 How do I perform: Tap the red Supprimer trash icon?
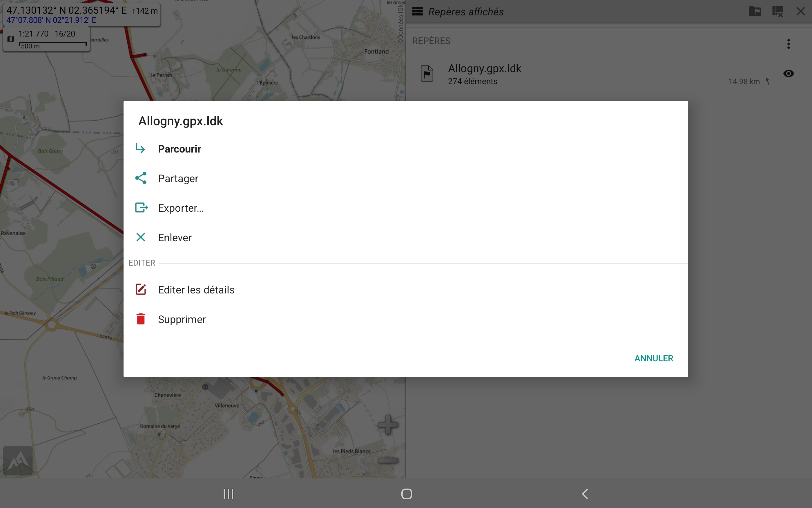click(141, 319)
